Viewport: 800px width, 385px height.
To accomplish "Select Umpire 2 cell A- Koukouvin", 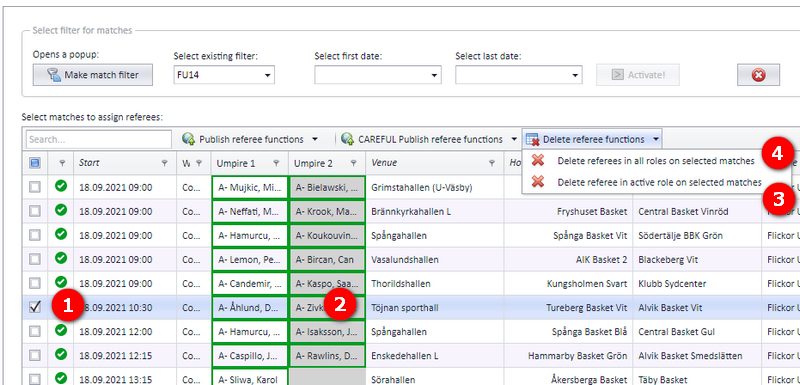I will (x=327, y=236).
